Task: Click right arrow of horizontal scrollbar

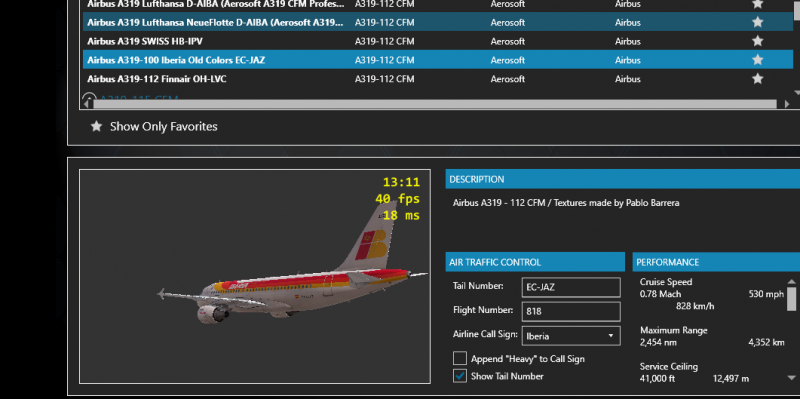Action: tap(787, 104)
